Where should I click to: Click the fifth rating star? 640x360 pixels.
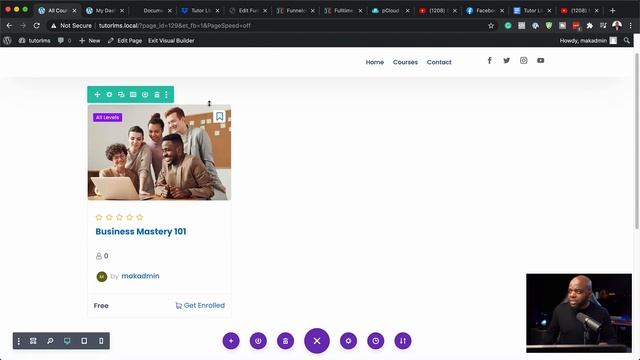point(140,217)
